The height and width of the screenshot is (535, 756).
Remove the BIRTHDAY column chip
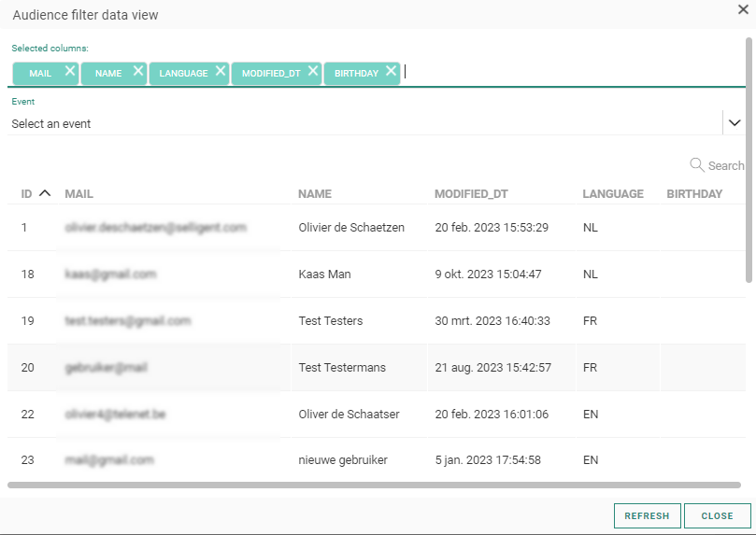[x=391, y=71]
